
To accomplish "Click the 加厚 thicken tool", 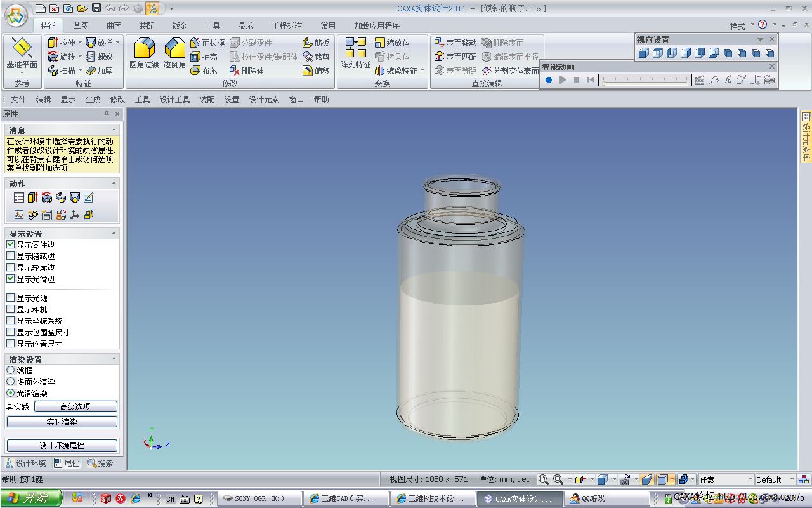I will pos(100,70).
